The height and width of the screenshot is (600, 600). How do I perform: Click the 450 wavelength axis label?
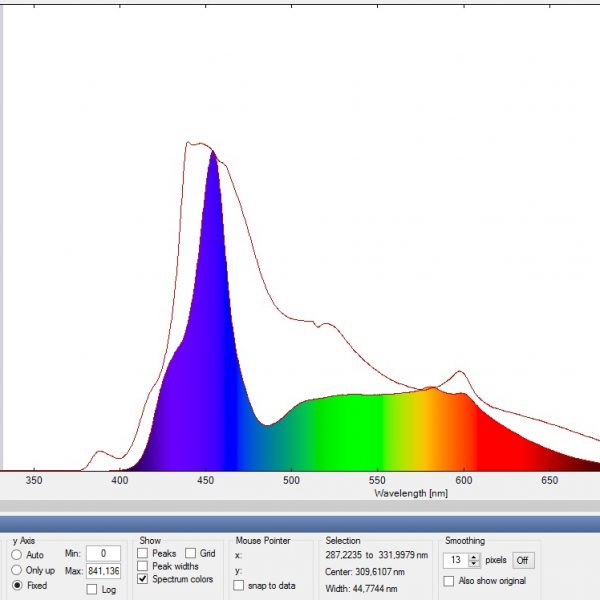(x=205, y=480)
